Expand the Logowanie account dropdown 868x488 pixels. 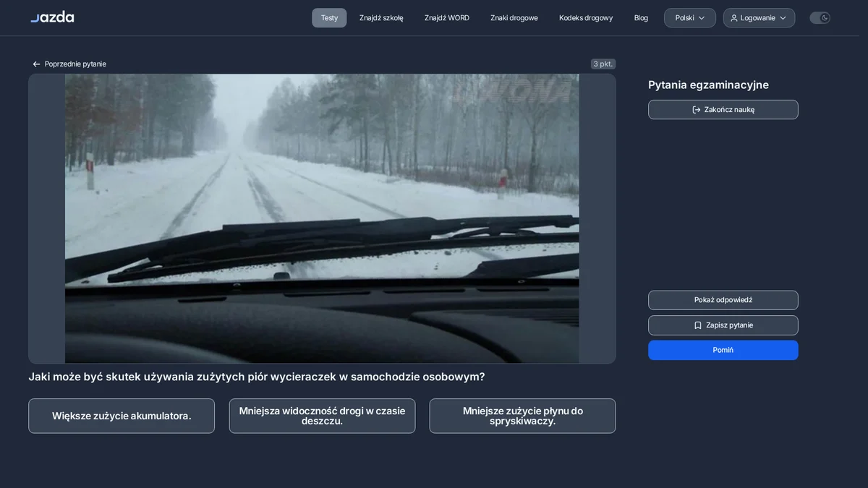point(759,18)
